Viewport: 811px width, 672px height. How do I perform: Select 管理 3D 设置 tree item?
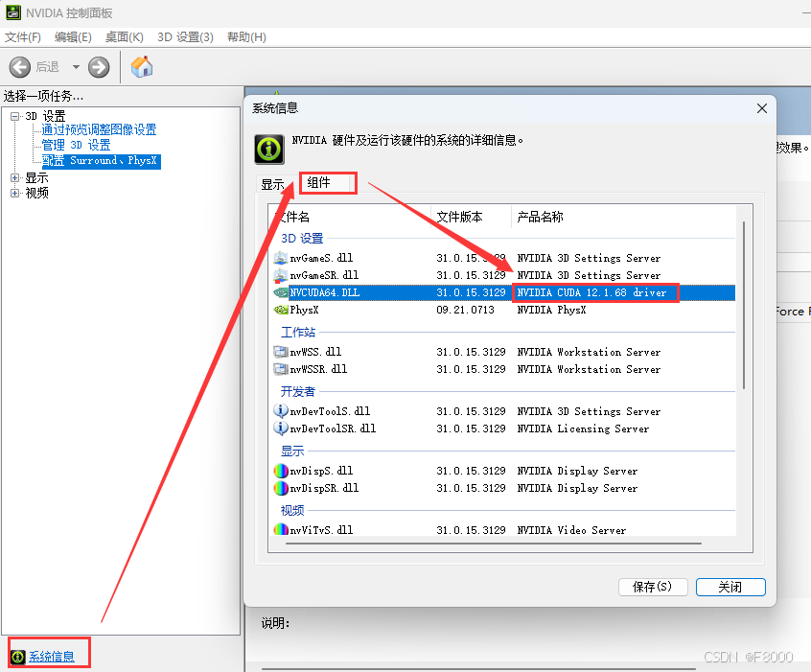[76, 145]
